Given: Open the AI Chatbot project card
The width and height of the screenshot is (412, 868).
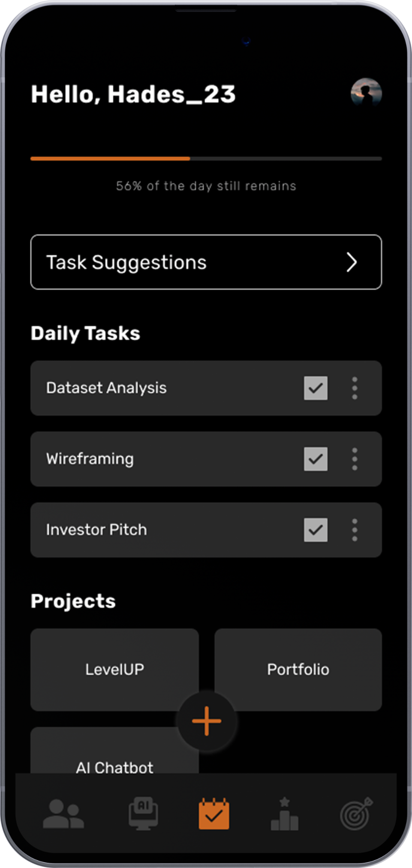Looking at the screenshot, I should 114,763.
